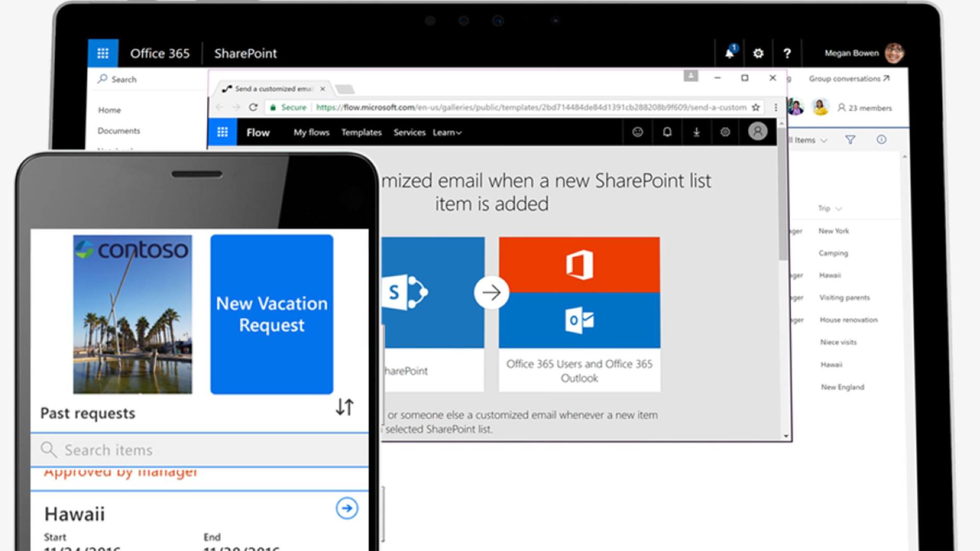
Task: Click the scroll-down arrow in browser window
Action: pos(786,436)
